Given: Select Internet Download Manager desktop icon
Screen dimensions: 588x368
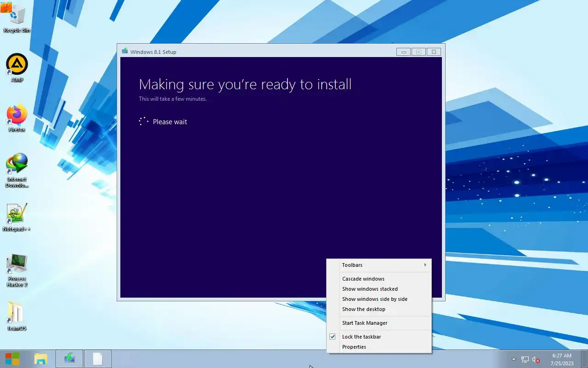Looking at the screenshot, I should click(x=17, y=171).
